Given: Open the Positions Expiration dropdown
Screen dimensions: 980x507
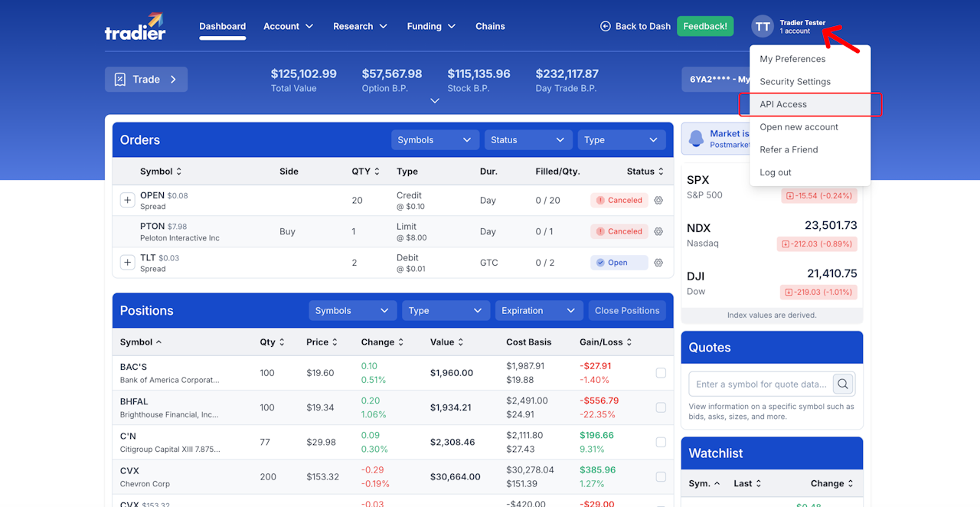Looking at the screenshot, I should coord(538,310).
